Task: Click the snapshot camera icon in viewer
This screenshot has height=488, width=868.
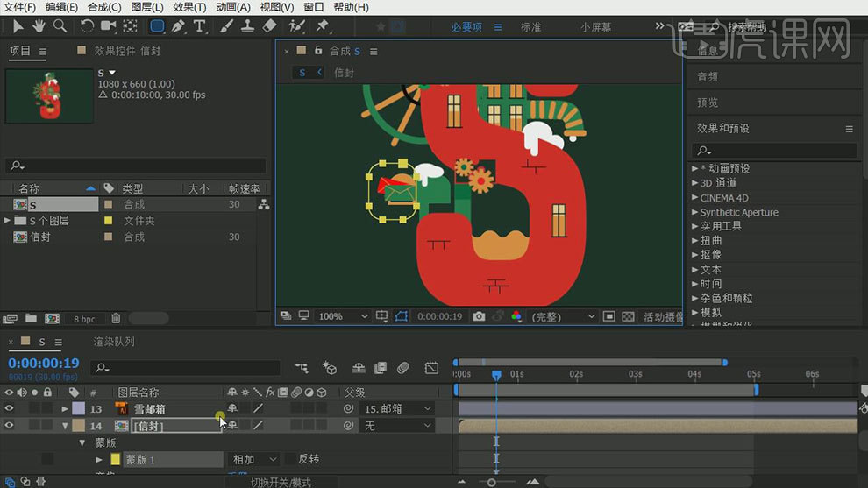Action: pos(479,316)
